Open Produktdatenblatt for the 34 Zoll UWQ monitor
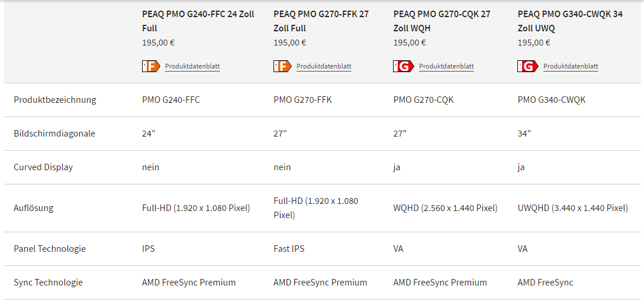The image size is (644, 305). (x=571, y=66)
